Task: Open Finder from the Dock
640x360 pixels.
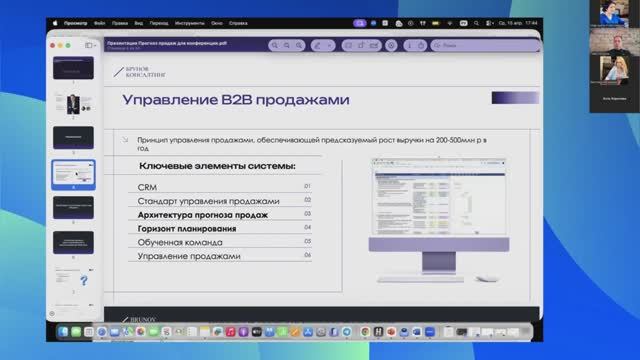Action: [63, 332]
